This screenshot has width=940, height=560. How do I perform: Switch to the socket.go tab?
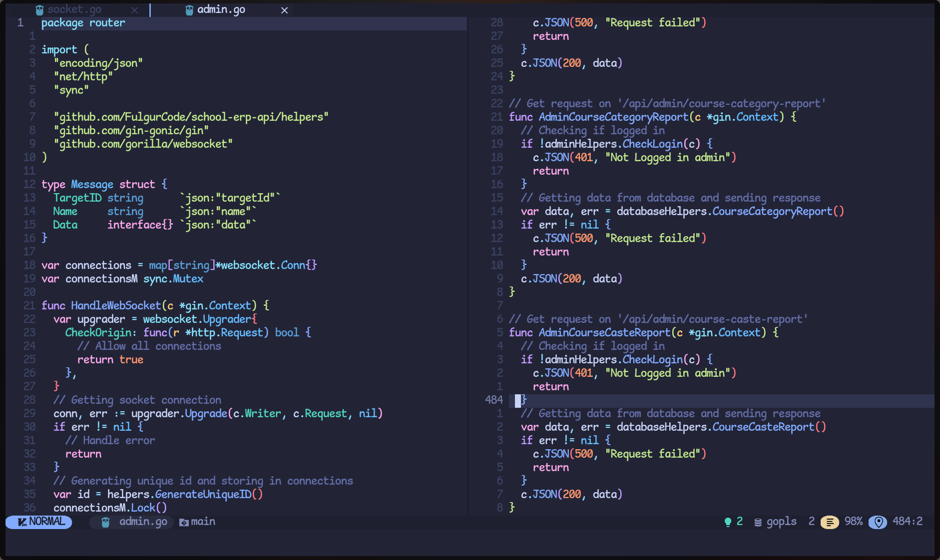[x=74, y=10]
